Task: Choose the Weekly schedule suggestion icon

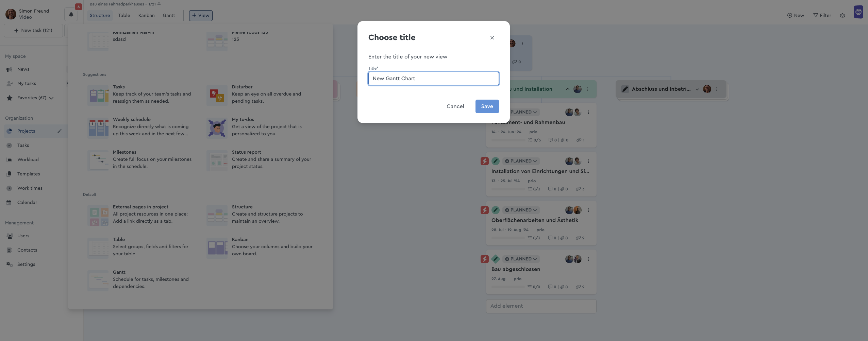Action: pos(98,128)
